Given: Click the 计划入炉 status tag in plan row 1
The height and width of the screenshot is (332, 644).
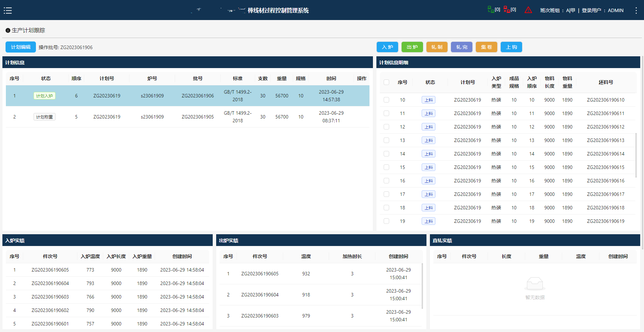Looking at the screenshot, I should 45,96.
